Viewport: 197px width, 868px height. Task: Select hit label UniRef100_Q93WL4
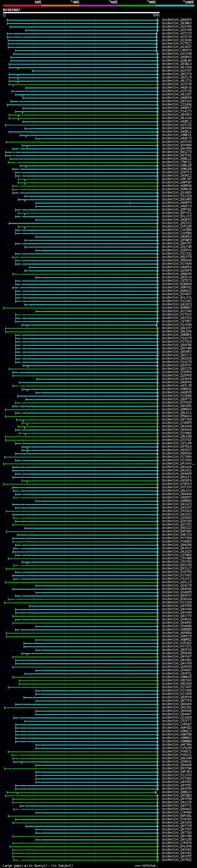coord(177,64)
